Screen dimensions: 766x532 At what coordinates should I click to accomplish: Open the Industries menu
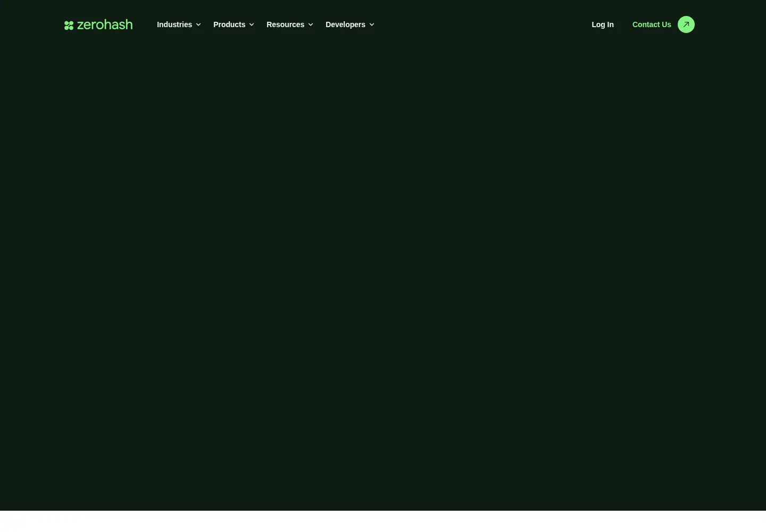point(174,24)
